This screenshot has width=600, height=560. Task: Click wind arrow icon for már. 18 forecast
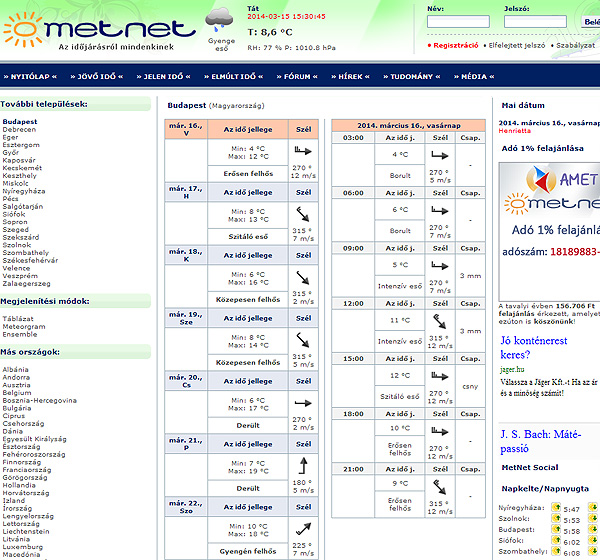[x=303, y=278]
